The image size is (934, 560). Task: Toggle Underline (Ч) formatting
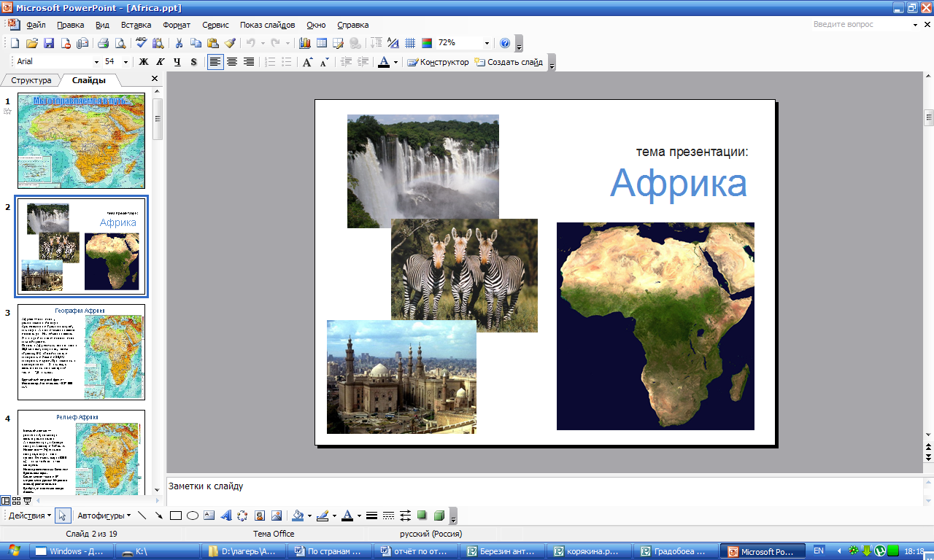(x=177, y=62)
